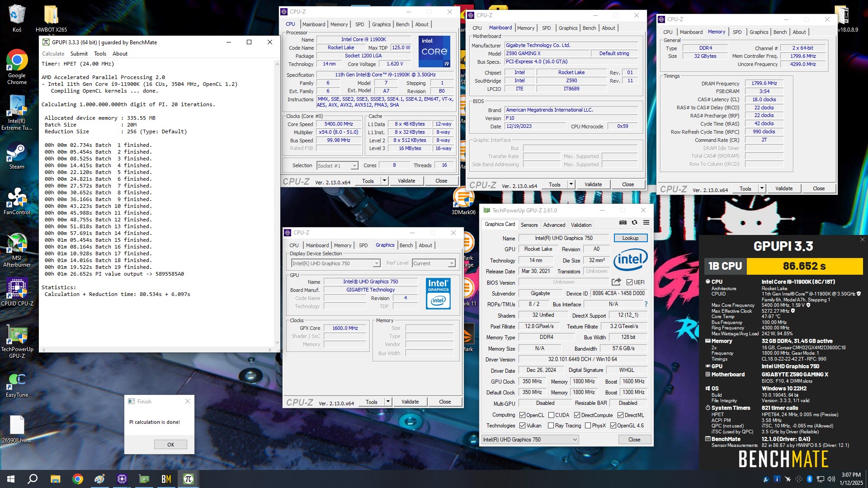Open Tools dropdown arrow in CPU-Z CPU window
The height and width of the screenshot is (488, 868).
384,181
